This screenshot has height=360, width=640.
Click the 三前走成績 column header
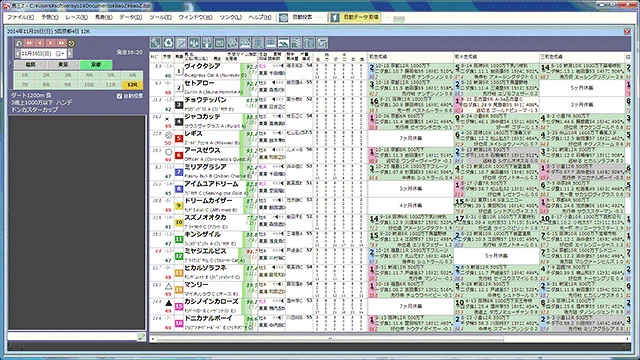click(582, 57)
